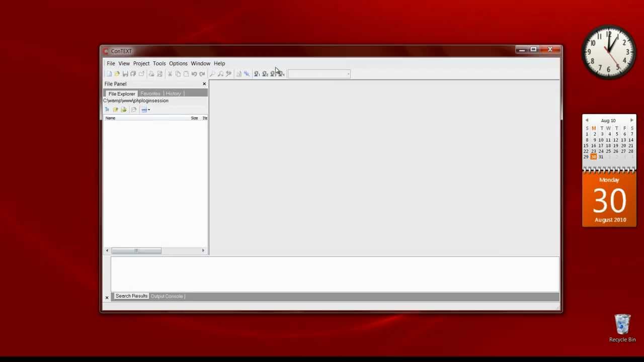Open the highlighter combo box in toolbar
Screen dimensions: 644x362
click(x=319, y=74)
